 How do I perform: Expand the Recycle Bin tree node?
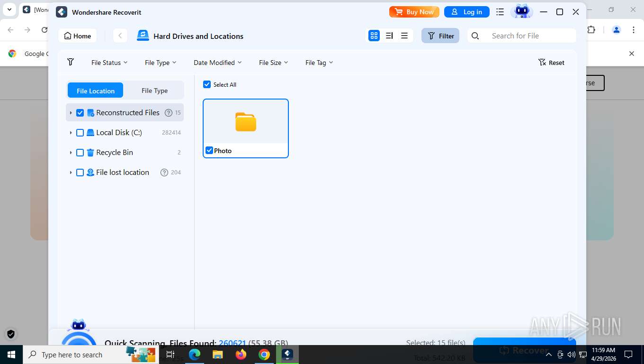tap(71, 153)
